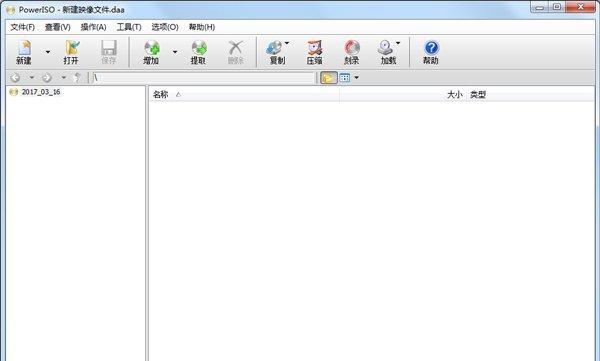The width and height of the screenshot is (600, 361).
Task: Expand dropdown arrow next to 增加
Action: (175, 52)
